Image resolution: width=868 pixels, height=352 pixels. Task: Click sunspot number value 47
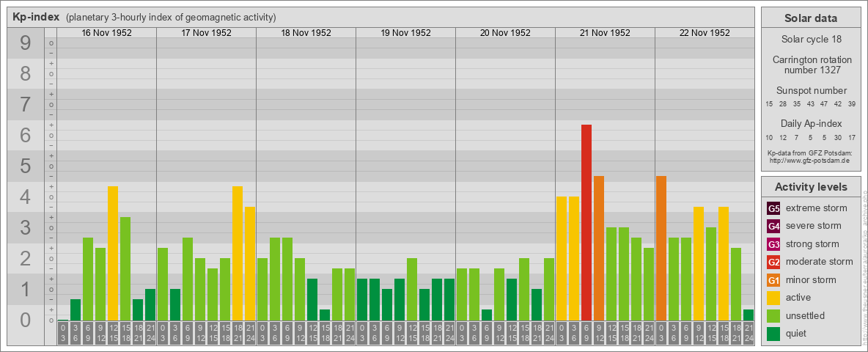tap(824, 104)
